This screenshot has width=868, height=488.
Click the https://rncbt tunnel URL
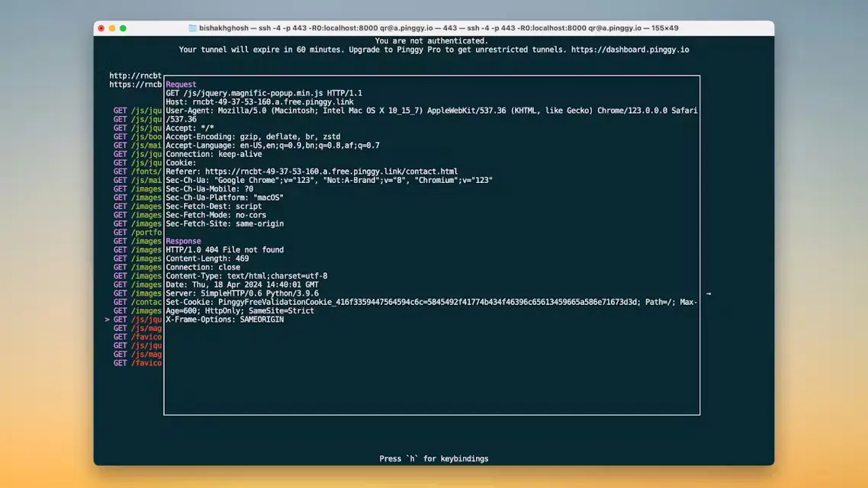pyautogui.click(x=136, y=84)
